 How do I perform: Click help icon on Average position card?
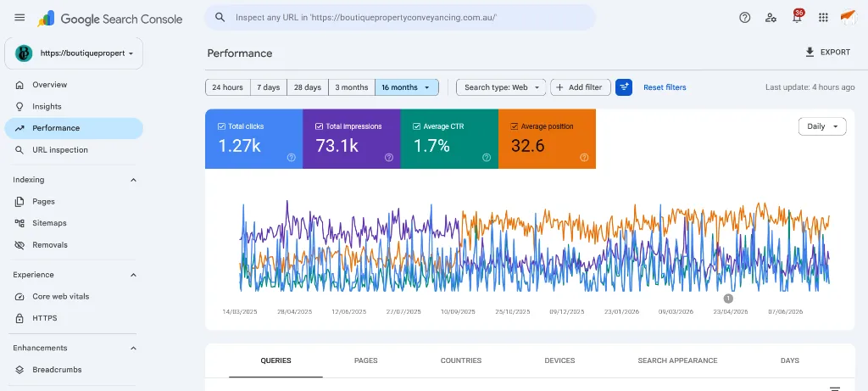pyautogui.click(x=584, y=157)
